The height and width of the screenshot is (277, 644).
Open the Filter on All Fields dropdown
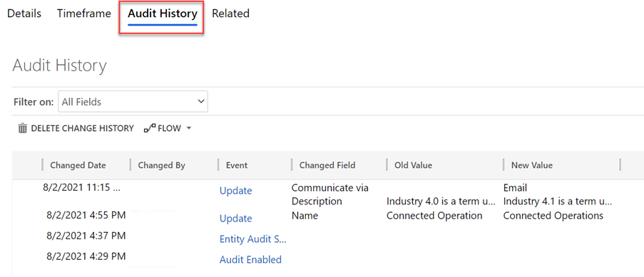(133, 101)
